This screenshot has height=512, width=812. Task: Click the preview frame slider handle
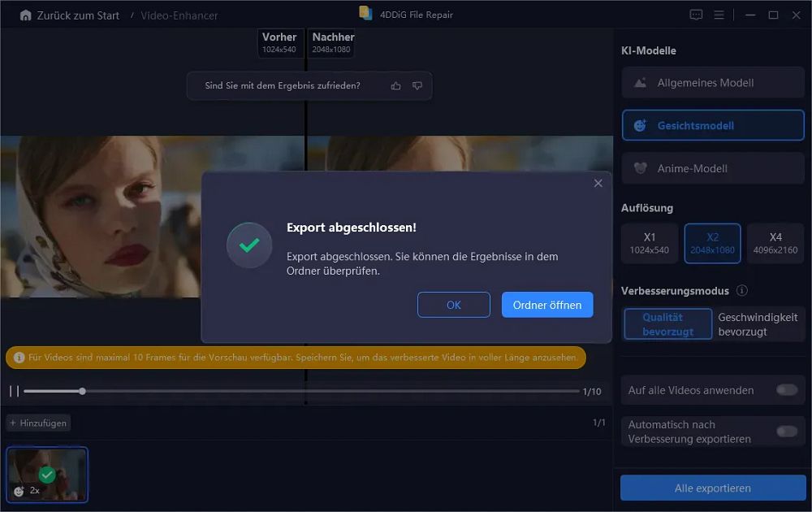click(82, 391)
